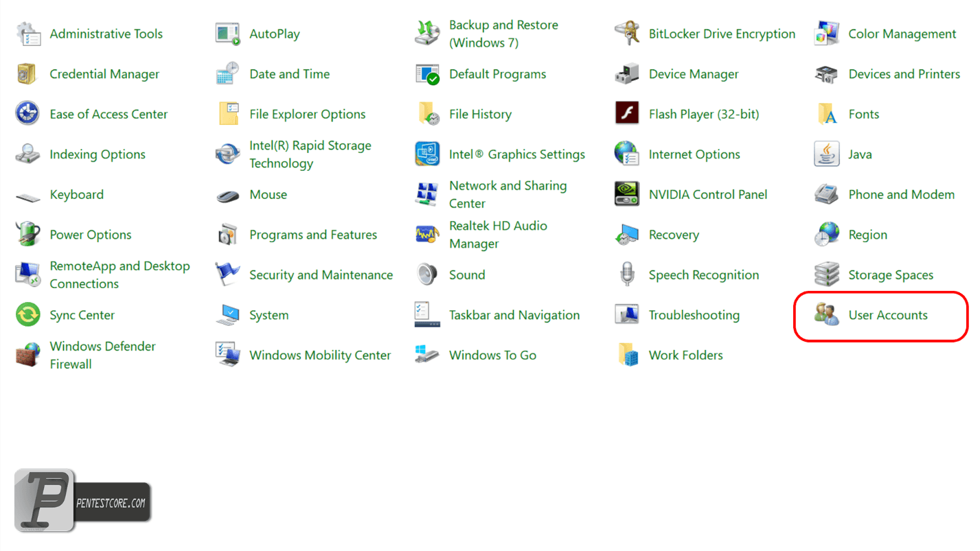This screenshot has height=551, width=980.
Task: Click the Java coffee cup icon
Action: click(826, 154)
